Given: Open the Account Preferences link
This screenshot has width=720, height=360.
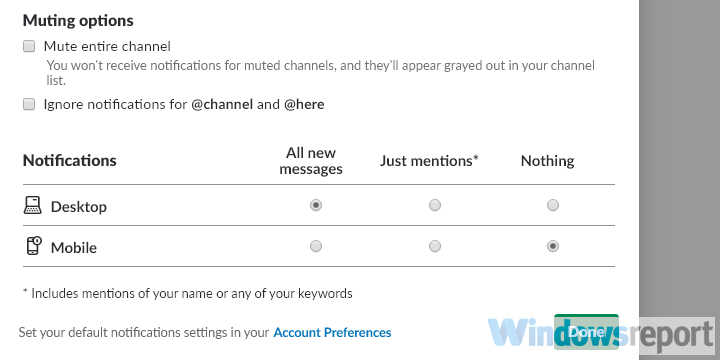Looking at the screenshot, I should [332, 332].
